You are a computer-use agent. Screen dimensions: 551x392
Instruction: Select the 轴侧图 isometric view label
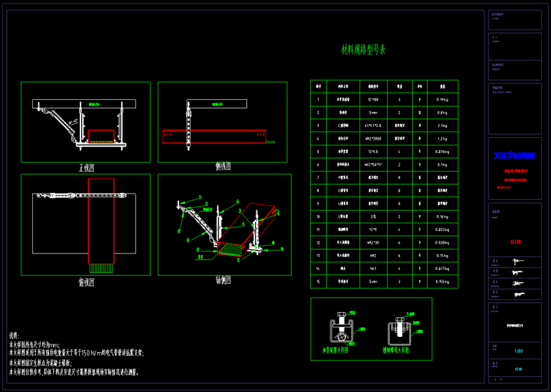(222, 280)
